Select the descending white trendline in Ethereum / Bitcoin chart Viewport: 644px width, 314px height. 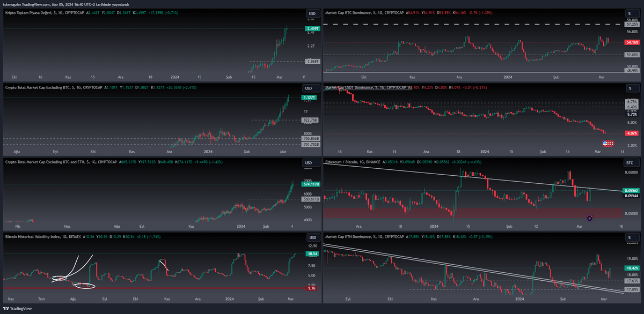click(472, 177)
